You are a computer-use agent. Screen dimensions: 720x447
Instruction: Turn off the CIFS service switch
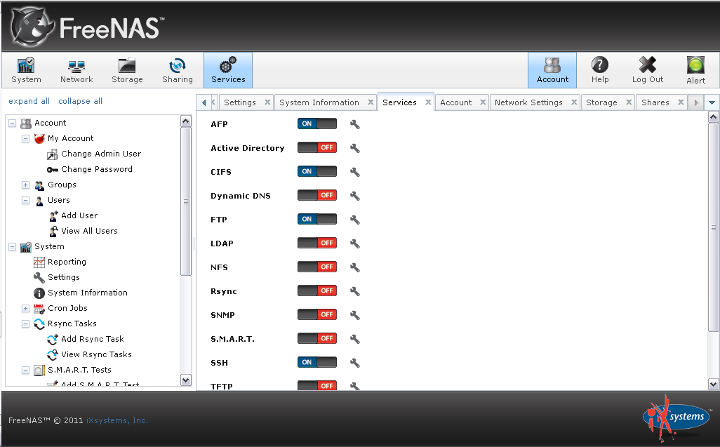pos(317,171)
